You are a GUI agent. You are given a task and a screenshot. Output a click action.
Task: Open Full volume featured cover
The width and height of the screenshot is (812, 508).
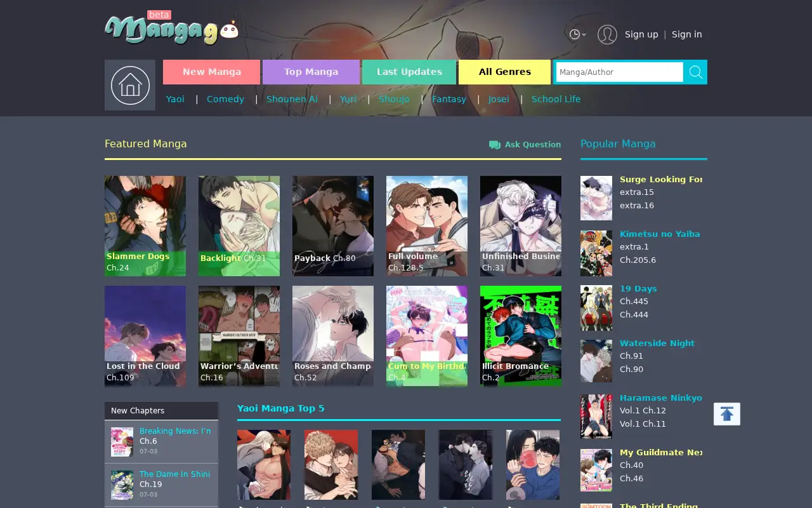(427, 226)
